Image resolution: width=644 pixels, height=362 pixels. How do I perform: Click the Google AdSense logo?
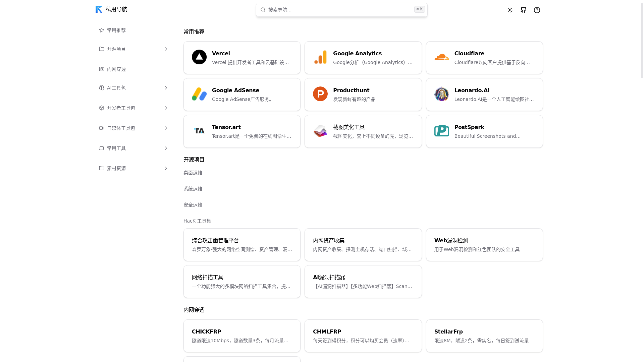coord(199,94)
